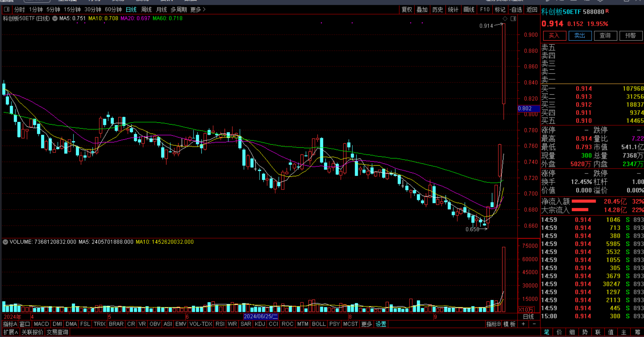
Task: Switch indicator to MCST
Action: [x=350, y=324]
